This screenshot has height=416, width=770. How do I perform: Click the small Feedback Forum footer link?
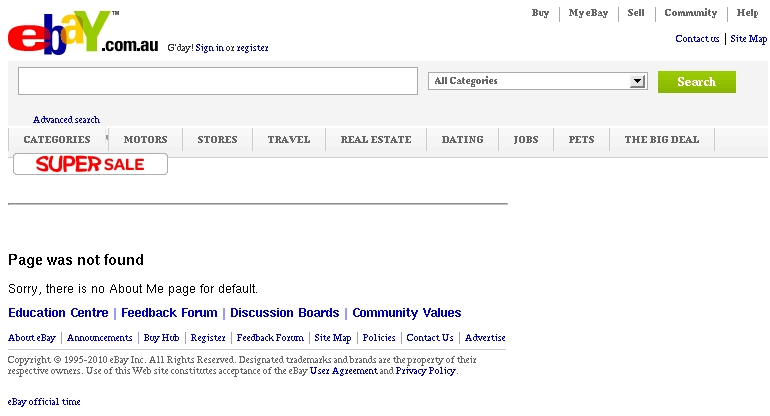tap(270, 338)
